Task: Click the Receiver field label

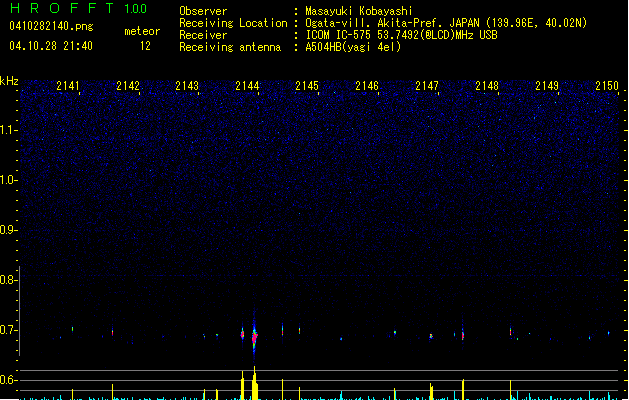Action: (203, 35)
